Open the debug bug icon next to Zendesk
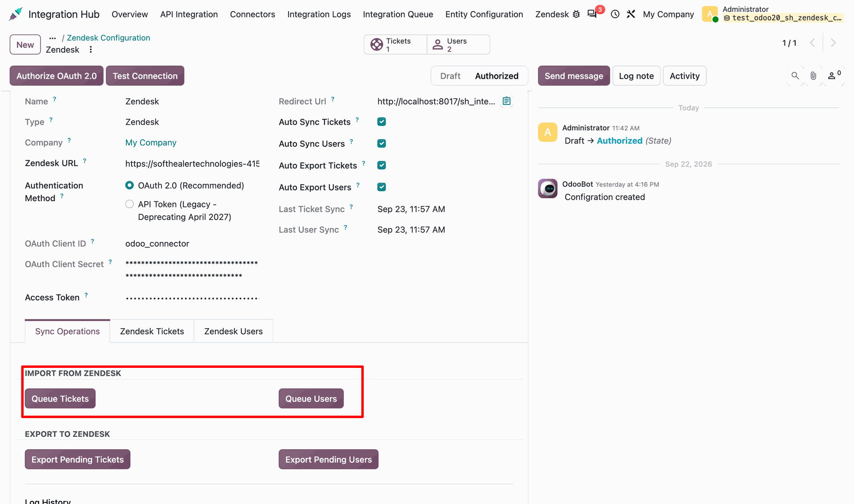Screen dimensions: 854x504 [x=576, y=14]
